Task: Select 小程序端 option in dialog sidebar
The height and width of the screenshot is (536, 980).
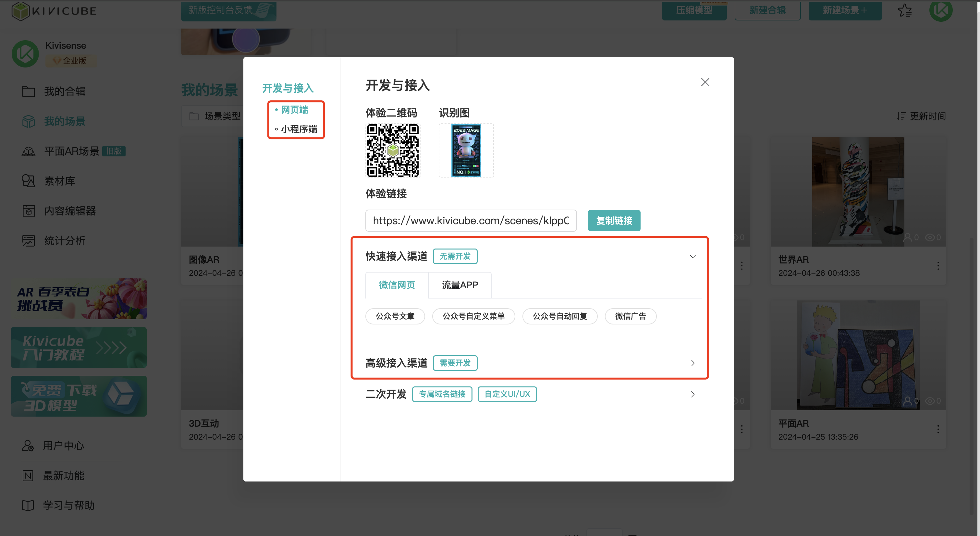Action: click(299, 129)
